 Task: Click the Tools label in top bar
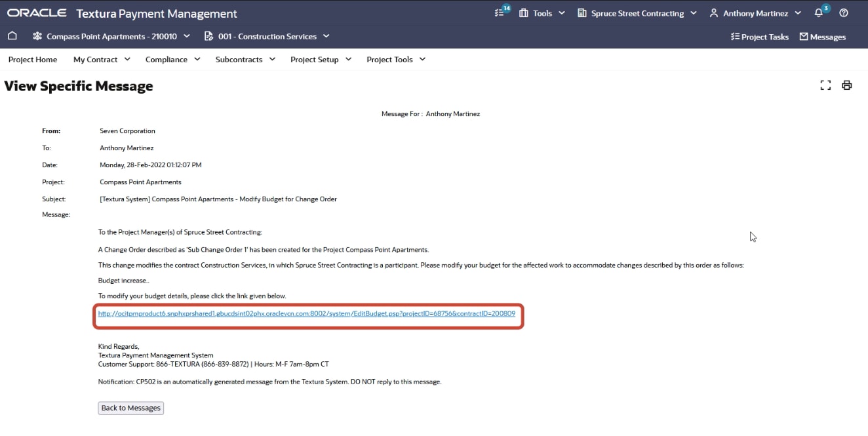click(543, 13)
